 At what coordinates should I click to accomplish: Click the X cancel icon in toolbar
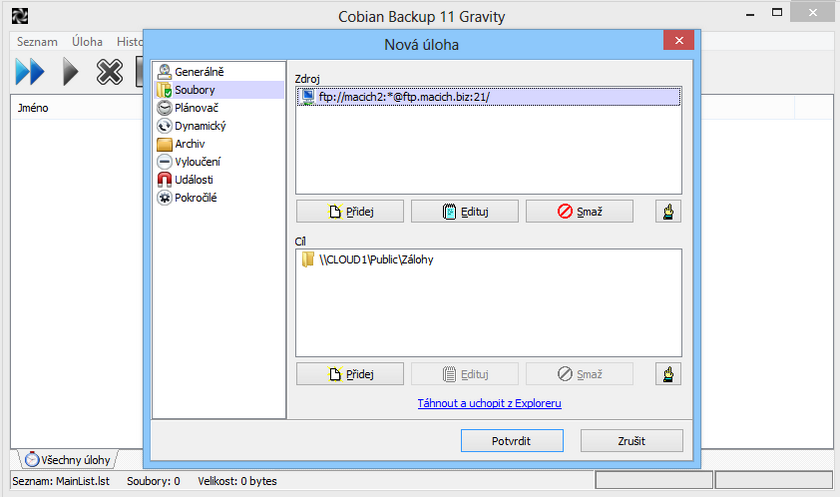[109, 73]
